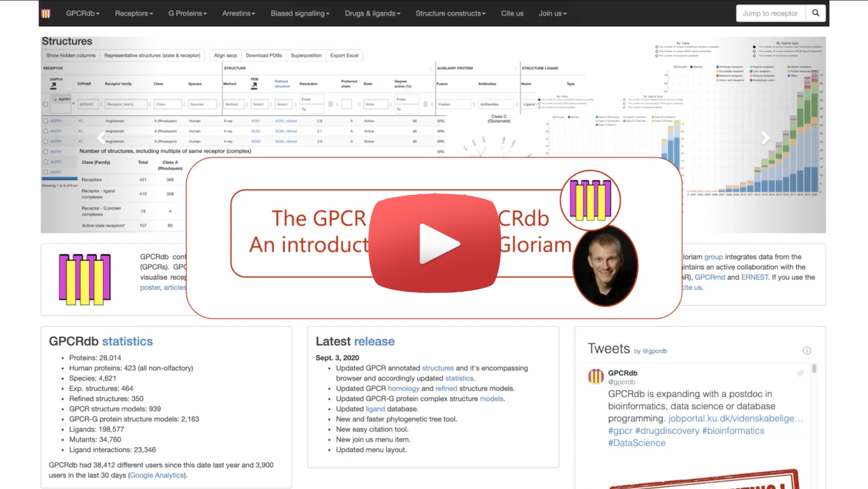The height and width of the screenshot is (489, 868).
Task: Tick checkbox for first AGTR1 row (6OS1)
Action: tap(46, 121)
